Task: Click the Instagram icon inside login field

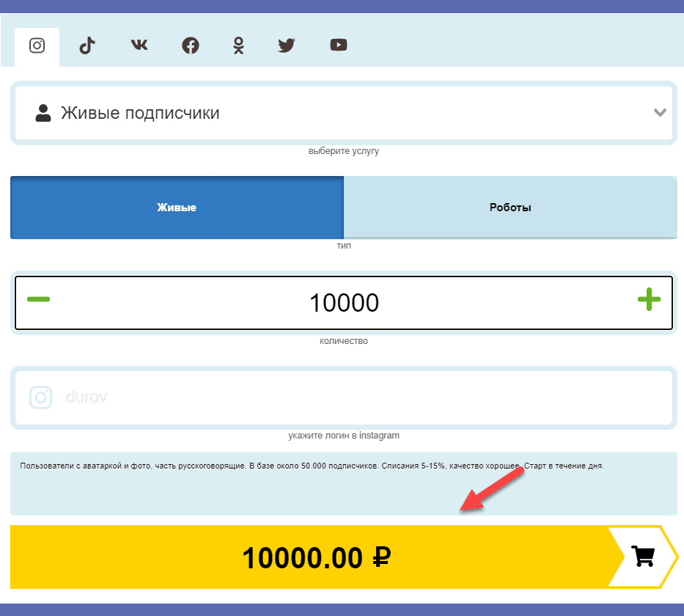Action: [41, 397]
